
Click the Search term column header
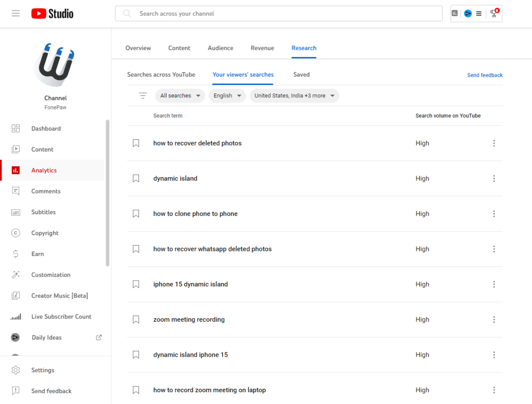click(x=167, y=116)
